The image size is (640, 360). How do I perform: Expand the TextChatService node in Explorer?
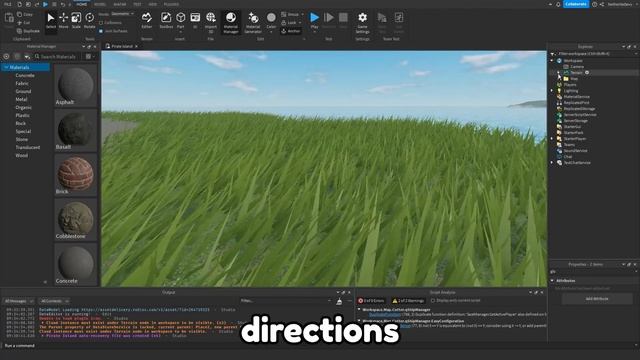click(552, 162)
